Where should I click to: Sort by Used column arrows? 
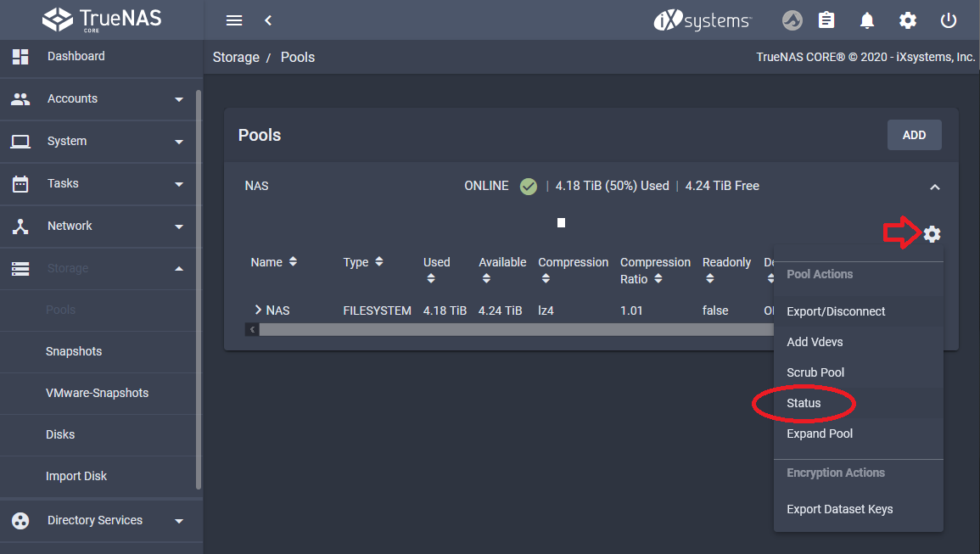pyautogui.click(x=431, y=279)
